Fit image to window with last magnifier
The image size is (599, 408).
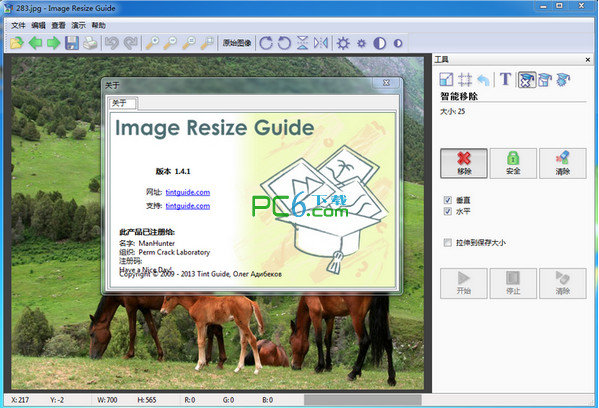(x=207, y=43)
